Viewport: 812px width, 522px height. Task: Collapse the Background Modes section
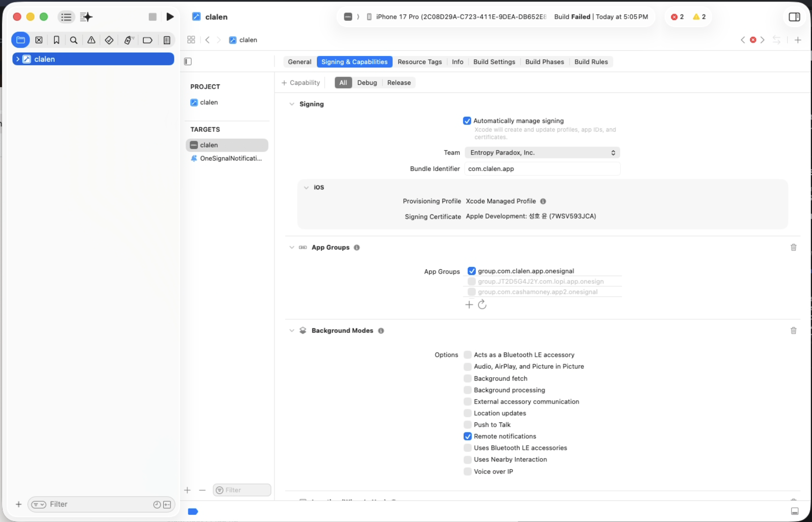tap(291, 330)
